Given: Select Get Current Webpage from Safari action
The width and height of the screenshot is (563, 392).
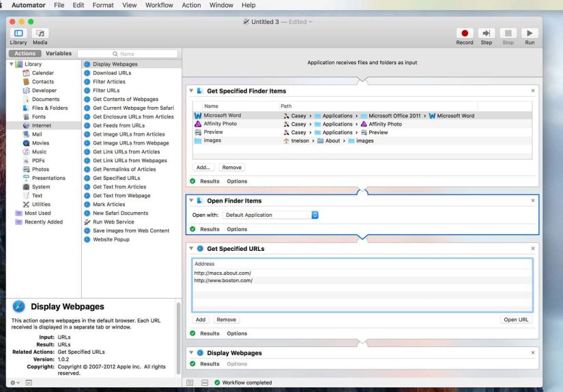Looking at the screenshot, I should coord(132,108).
